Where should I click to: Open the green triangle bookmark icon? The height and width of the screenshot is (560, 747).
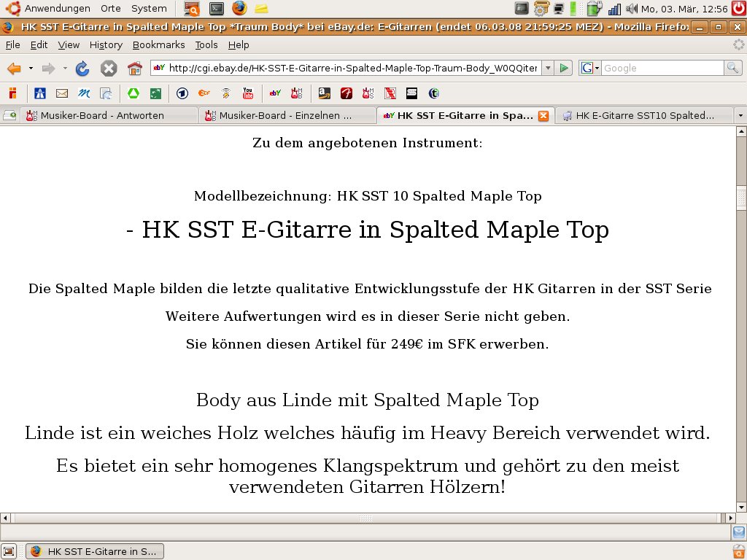pyautogui.click(x=133, y=93)
